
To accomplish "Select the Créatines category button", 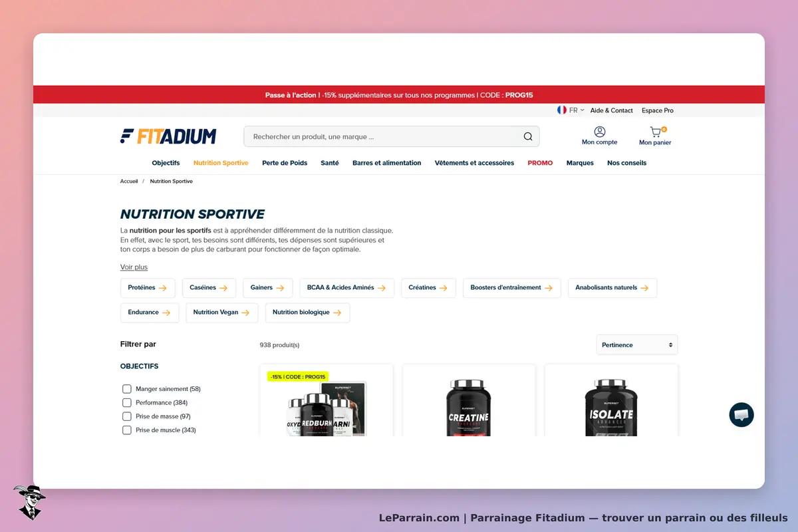I will (428, 288).
